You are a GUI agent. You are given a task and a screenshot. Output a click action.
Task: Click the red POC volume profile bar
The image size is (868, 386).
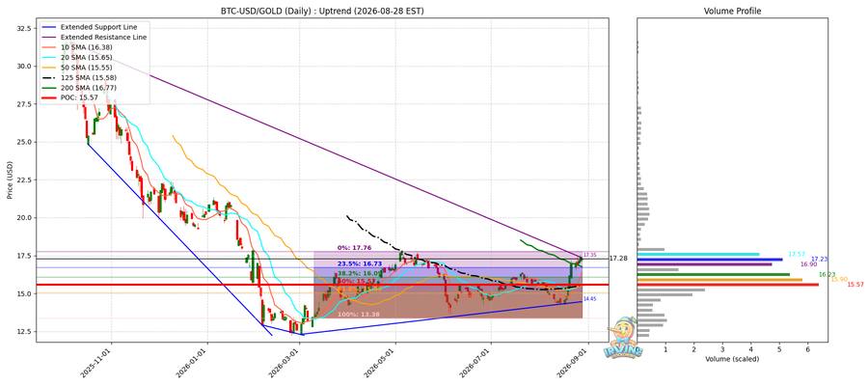pos(728,284)
